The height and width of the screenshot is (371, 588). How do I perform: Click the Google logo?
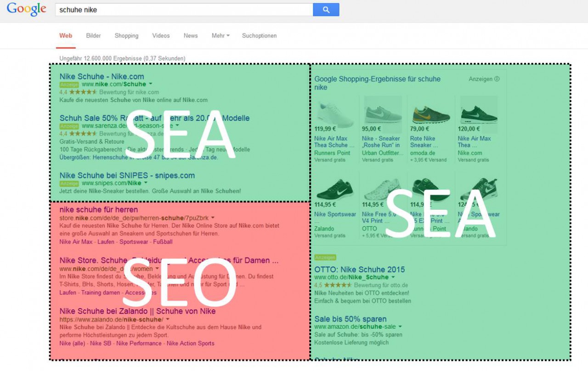[27, 9]
